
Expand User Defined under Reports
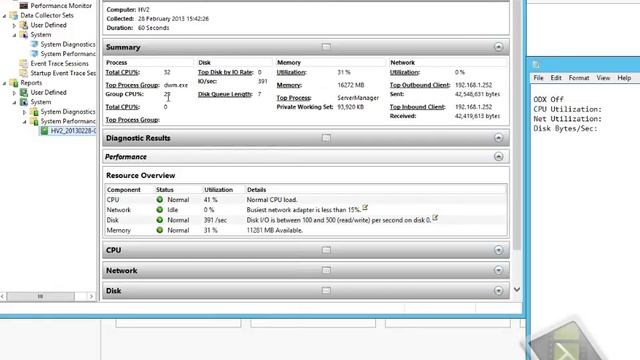click(x=15, y=93)
